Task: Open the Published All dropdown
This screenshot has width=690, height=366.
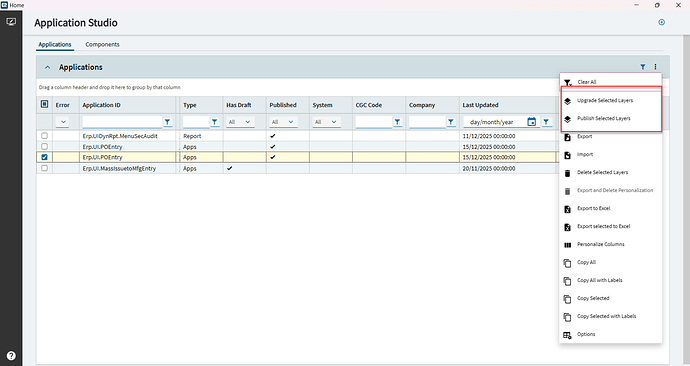Action: [x=283, y=122]
